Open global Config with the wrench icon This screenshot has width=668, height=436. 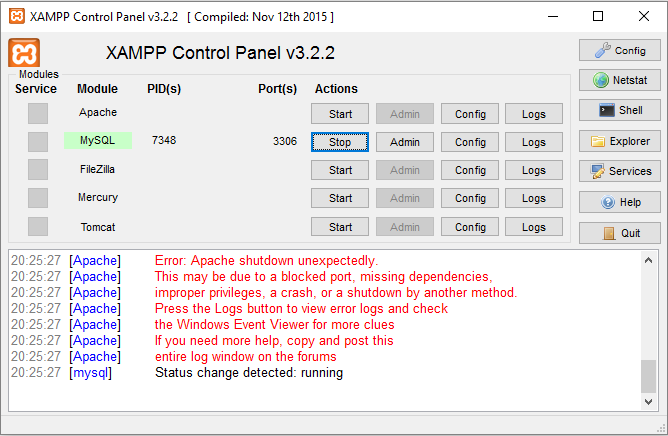[619, 50]
